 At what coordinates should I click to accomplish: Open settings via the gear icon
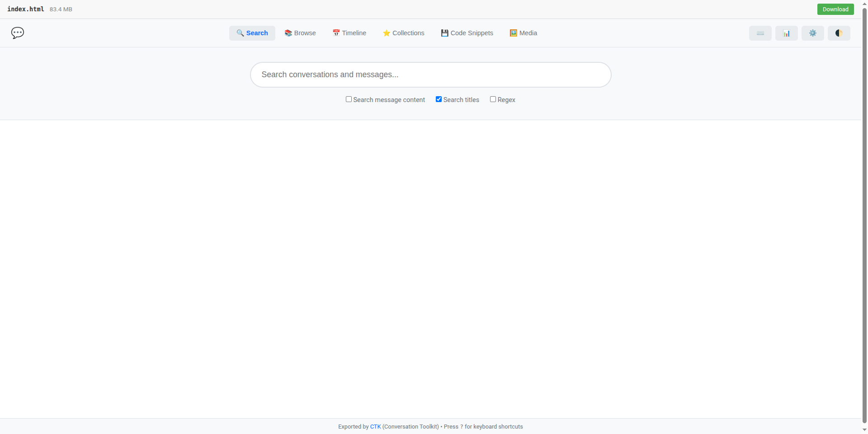(x=813, y=33)
